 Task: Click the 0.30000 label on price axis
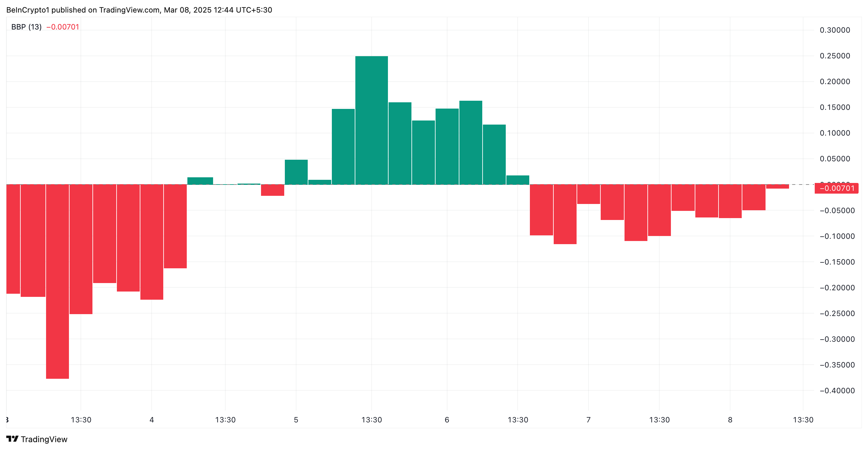point(835,30)
